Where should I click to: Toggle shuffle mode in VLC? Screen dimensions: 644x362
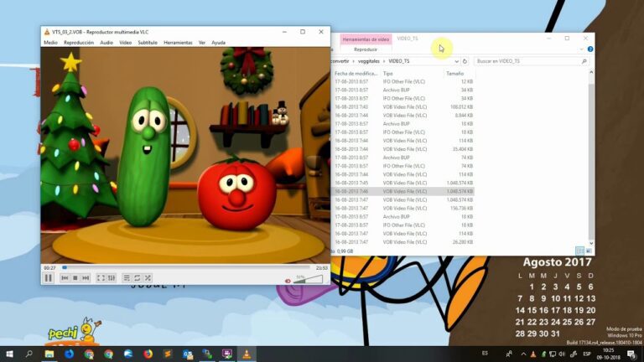pos(148,278)
